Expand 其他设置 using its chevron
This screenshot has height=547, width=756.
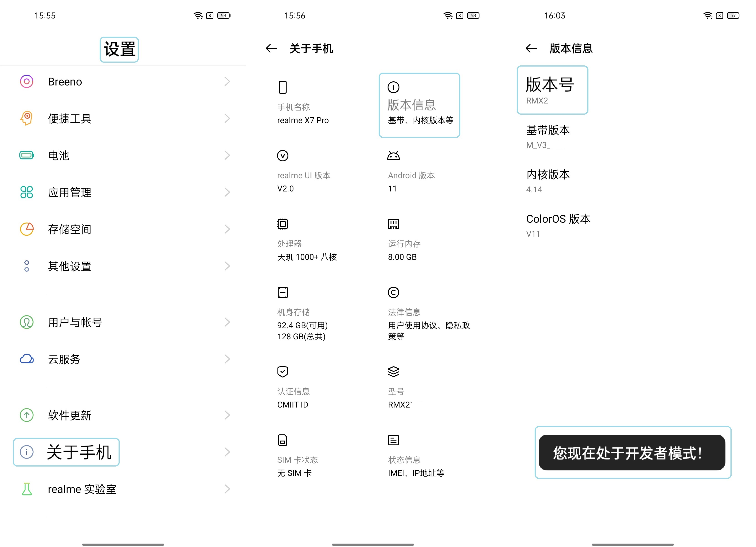pyautogui.click(x=228, y=266)
